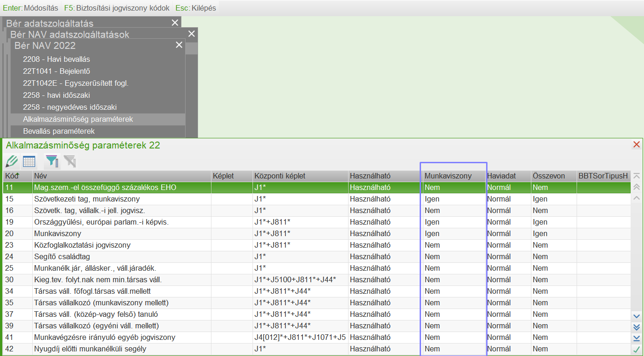Viewport: 644px width, 356px height.
Task: Click Használható cell in row 24
Action: tap(385, 257)
